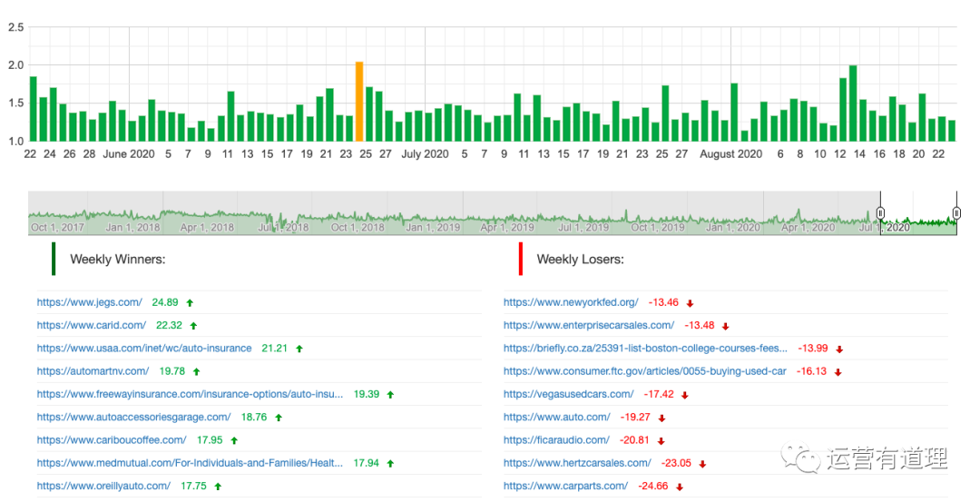Select the highlighted orange bar near June 24
This screenshot has width=980, height=502.
click(x=359, y=102)
